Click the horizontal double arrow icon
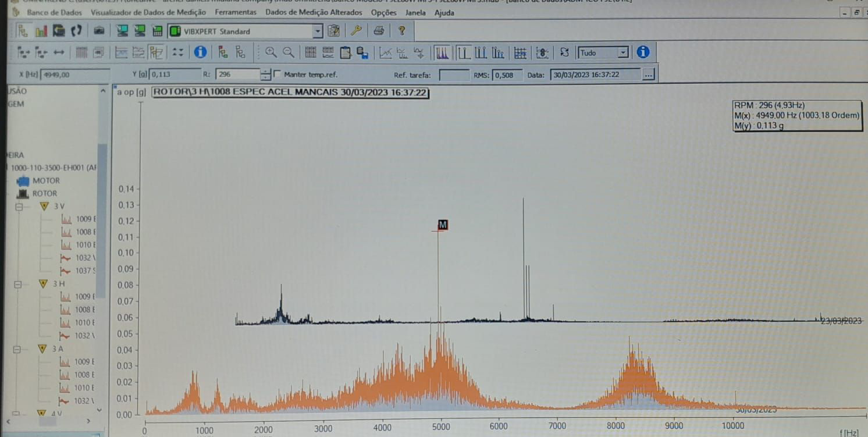Screen dimensions: 868x437 pos(59,52)
